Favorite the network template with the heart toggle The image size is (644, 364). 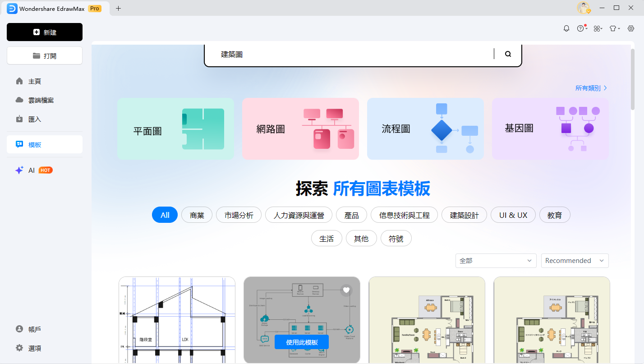346,290
